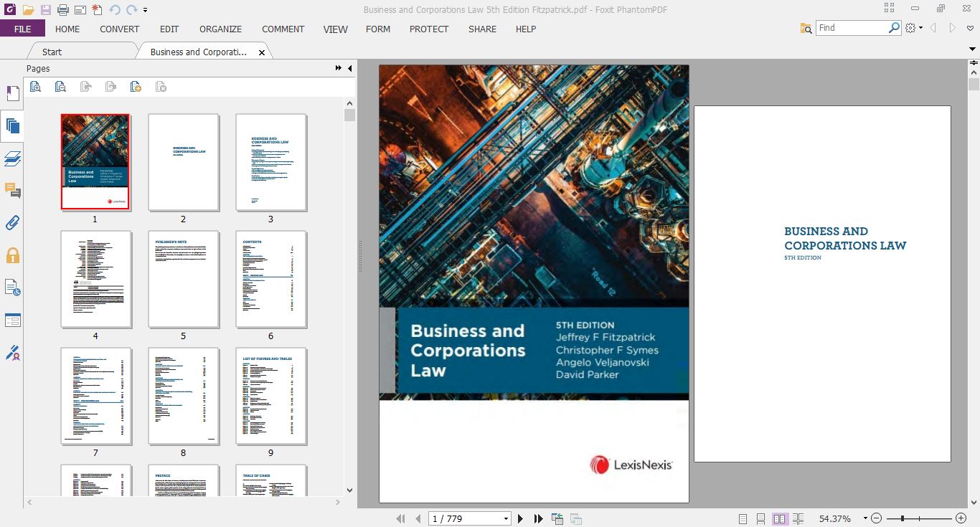Viewport: 980px width, 527px height.
Task: Open the ORGANIZE ribbon tab
Action: 220,29
